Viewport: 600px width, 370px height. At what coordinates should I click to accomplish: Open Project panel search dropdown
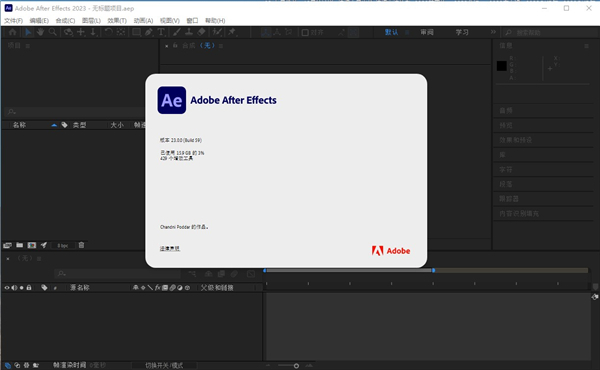point(11,112)
